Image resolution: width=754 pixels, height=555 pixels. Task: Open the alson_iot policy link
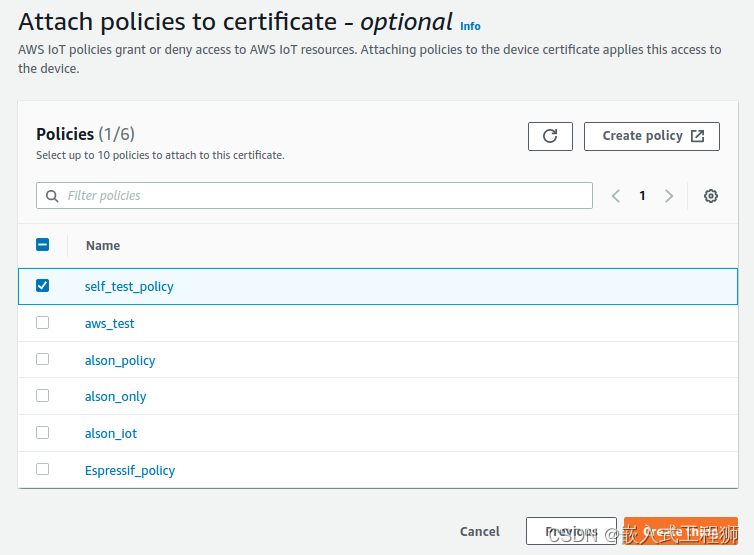point(111,433)
